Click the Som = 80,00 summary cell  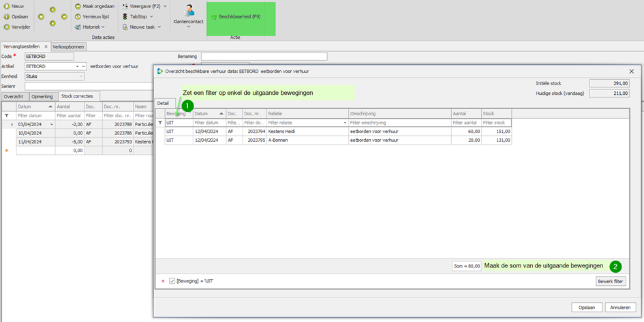point(467,266)
